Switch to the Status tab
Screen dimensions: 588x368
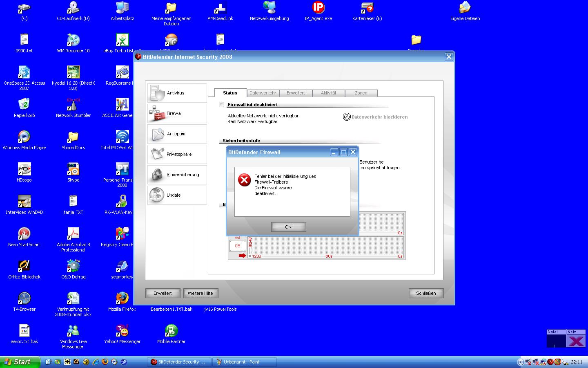pos(230,93)
